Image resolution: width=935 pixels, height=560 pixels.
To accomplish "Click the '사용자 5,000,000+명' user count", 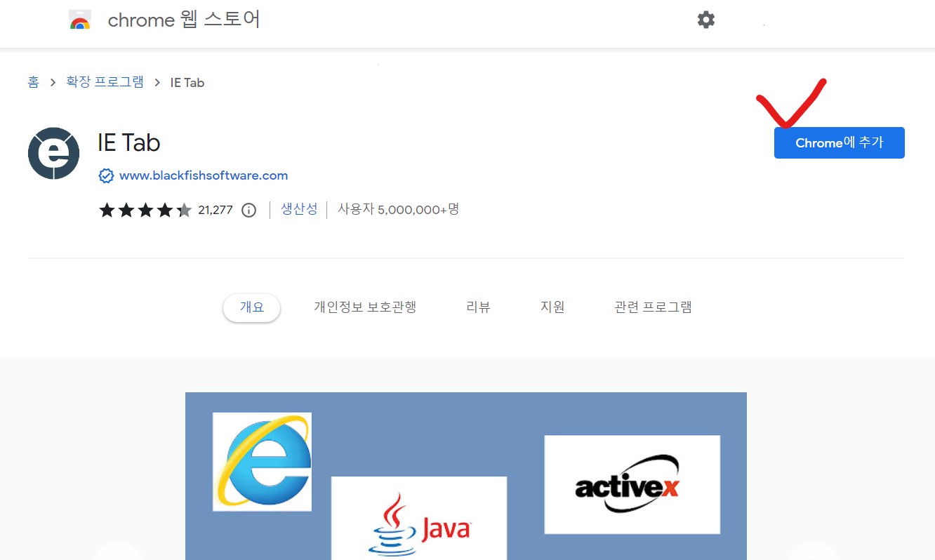I will (398, 209).
